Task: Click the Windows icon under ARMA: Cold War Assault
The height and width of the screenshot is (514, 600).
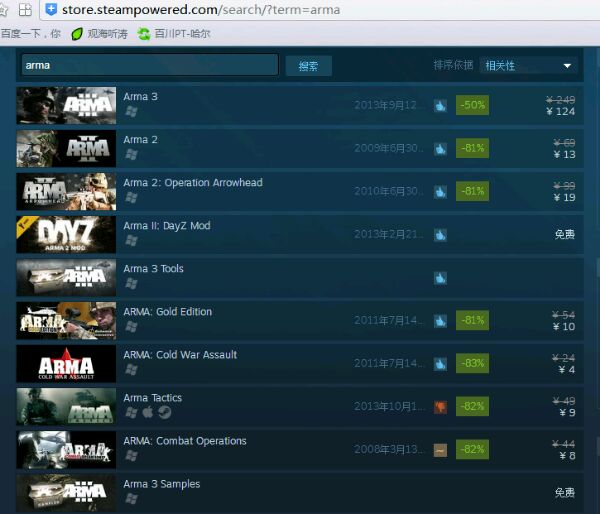Action: pyautogui.click(x=131, y=369)
